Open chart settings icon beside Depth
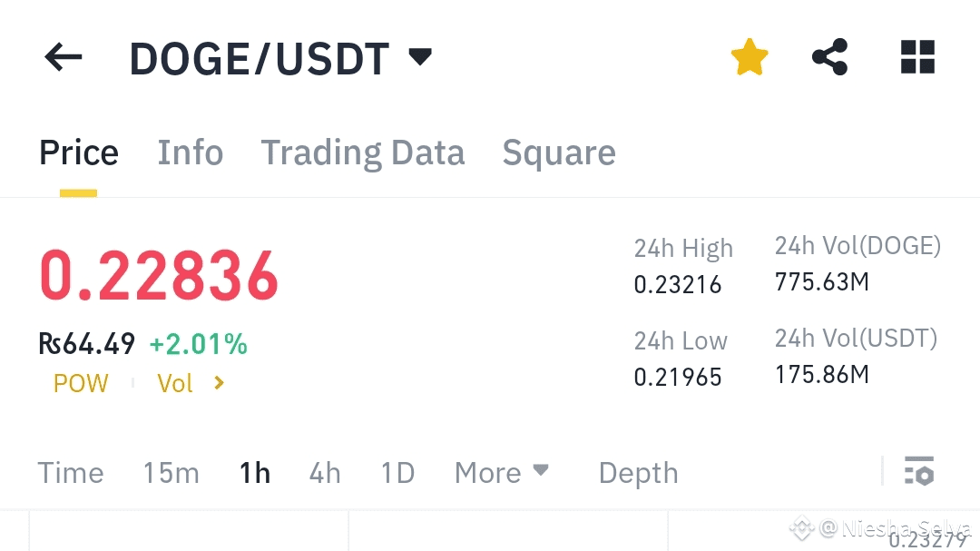 (919, 472)
